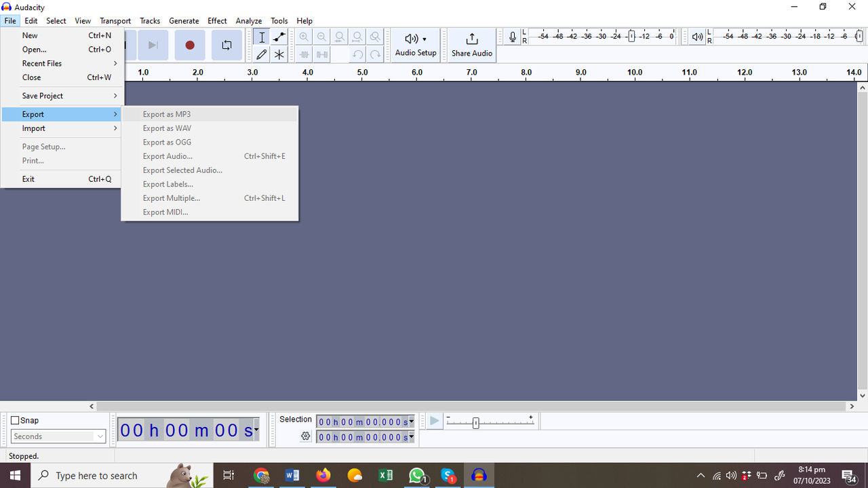Choose Close from File menu
The image size is (868, 488).
[x=62, y=77]
